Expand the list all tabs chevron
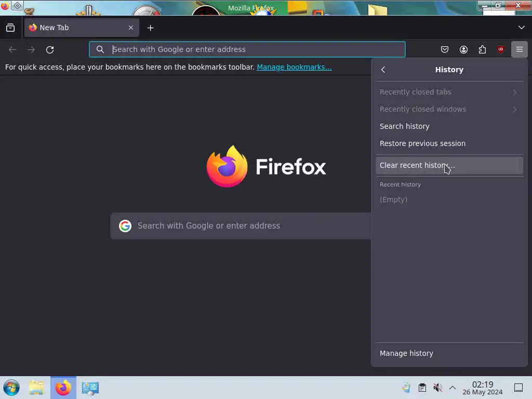Image resolution: width=532 pixels, height=399 pixels. coord(521,28)
